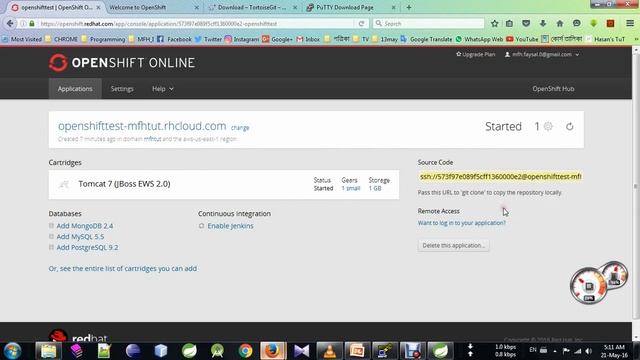Open Windows Start menu orb

click(12, 351)
